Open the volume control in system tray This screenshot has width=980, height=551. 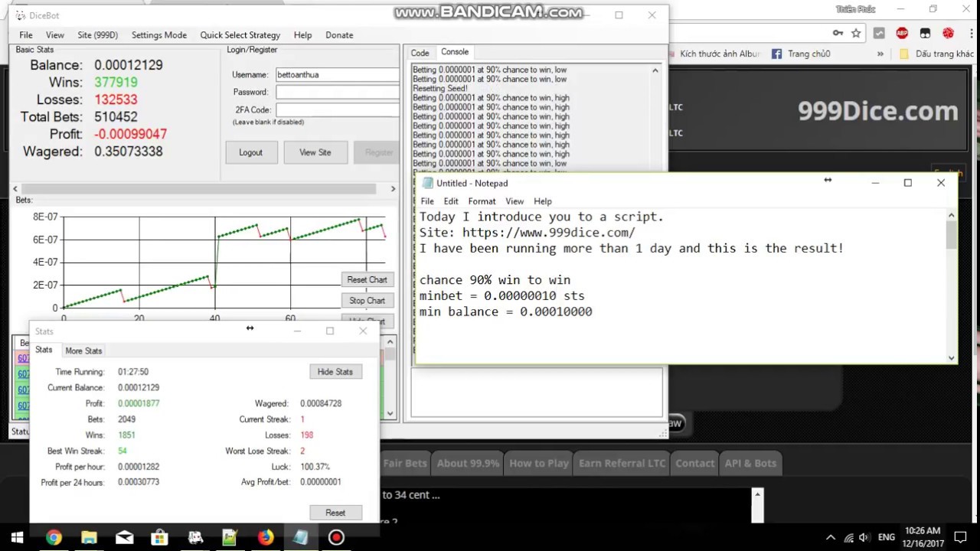click(x=864, y=537)
